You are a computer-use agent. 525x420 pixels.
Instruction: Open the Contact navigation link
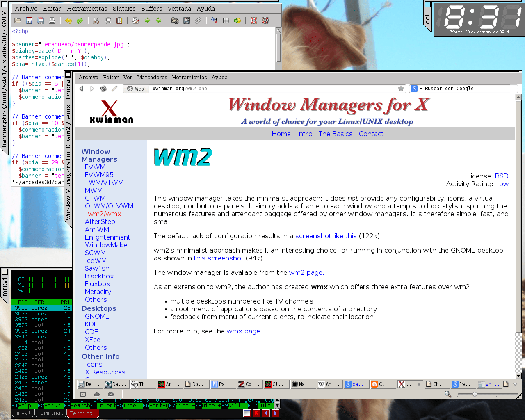pos(371,134)
